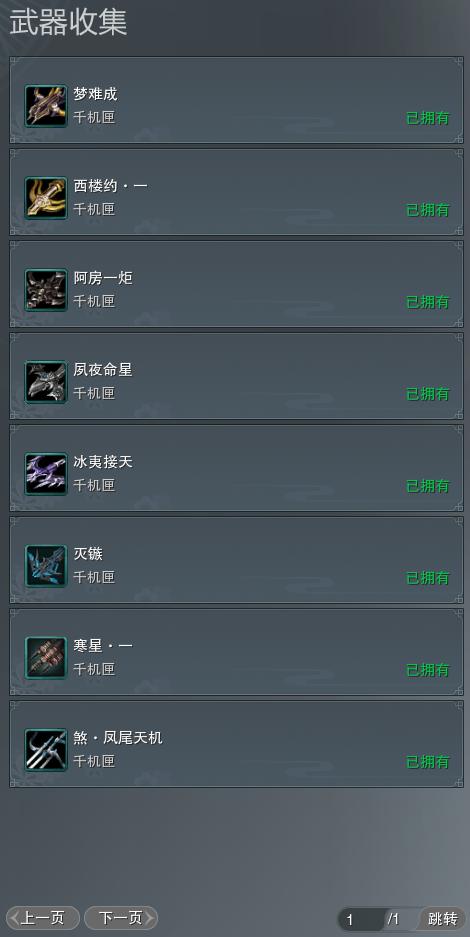470x937 pixels.
Task: Select the purple 冰夷接天 weapon icon
Action: coord(46,474)
